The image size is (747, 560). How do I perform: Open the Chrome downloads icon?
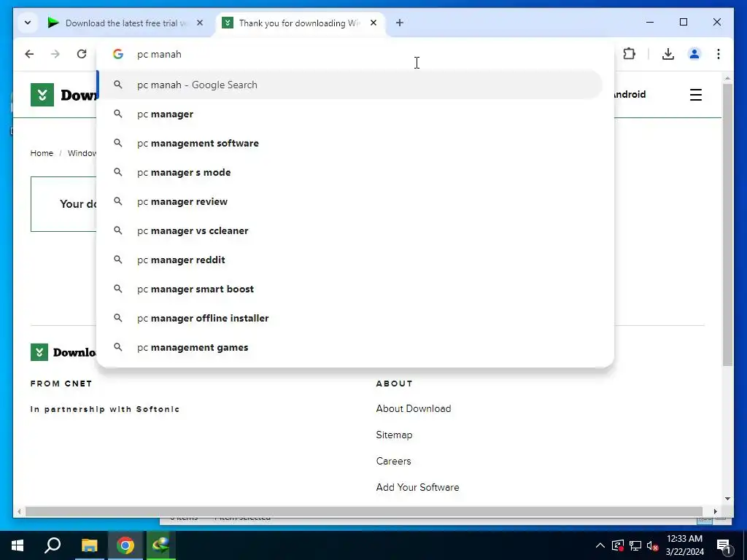pos(668,54)
